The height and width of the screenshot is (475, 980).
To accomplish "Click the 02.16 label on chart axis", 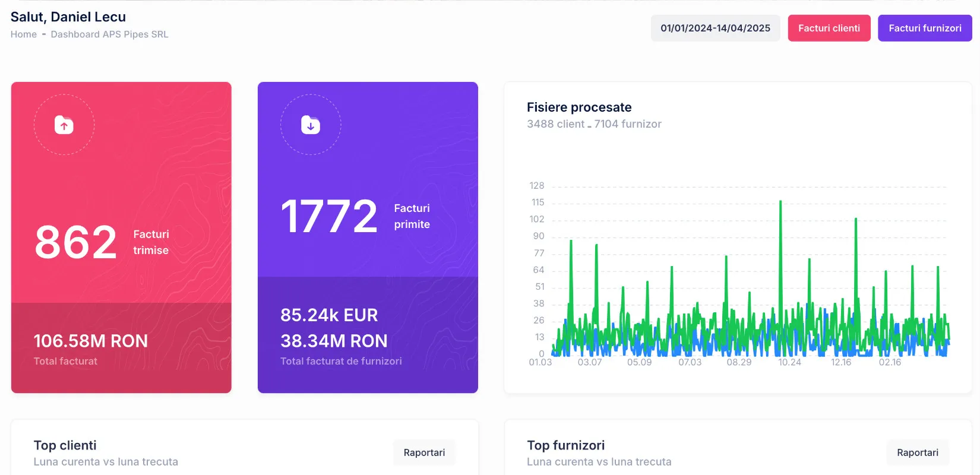I will pyautogui.click(x=890, y=362).
